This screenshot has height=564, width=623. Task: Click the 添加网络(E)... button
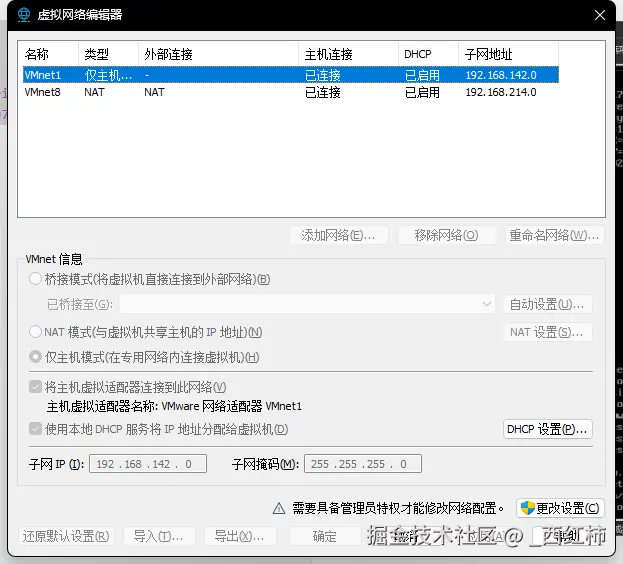point(339,235)
